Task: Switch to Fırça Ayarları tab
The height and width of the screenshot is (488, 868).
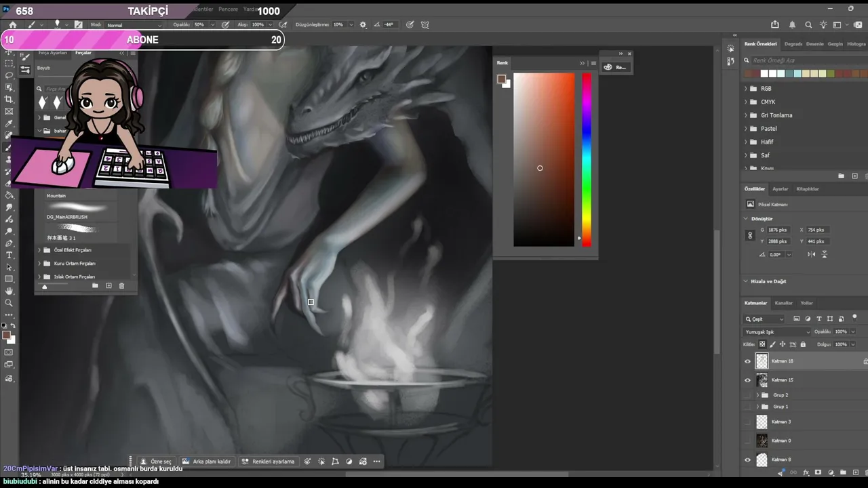Action: (53, 53)
